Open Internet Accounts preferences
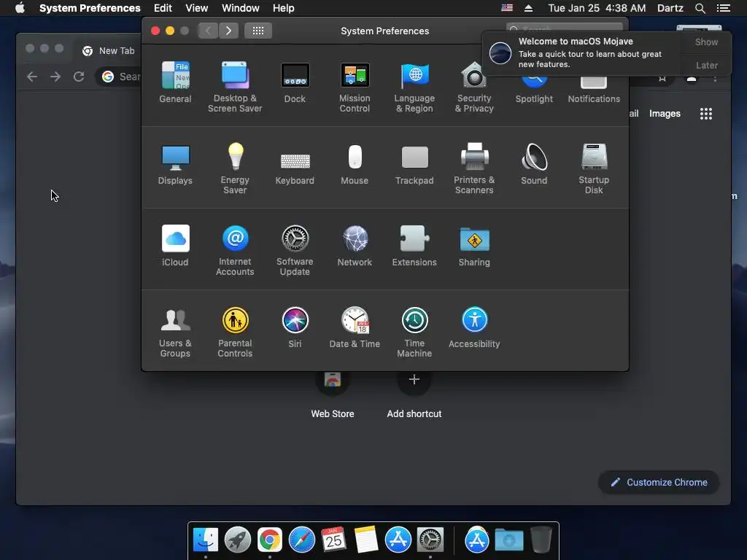 (x=235, y=250)
